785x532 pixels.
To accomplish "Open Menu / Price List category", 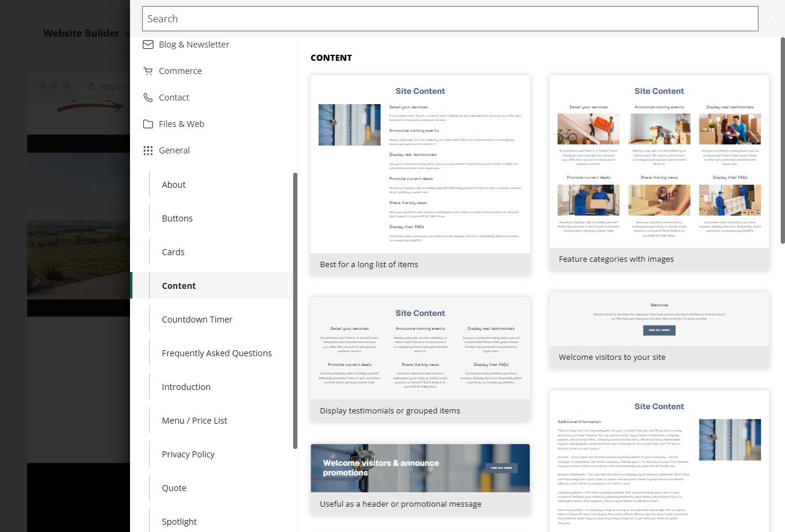I will [x=194, y=421].
